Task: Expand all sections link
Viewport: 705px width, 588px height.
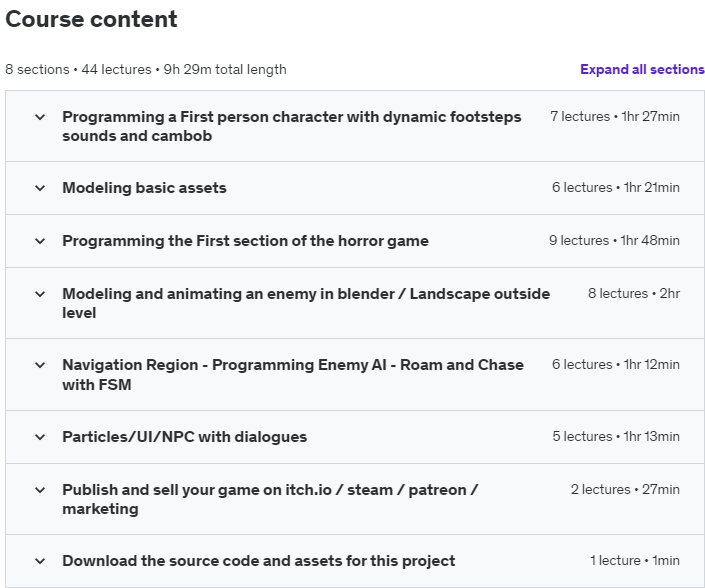Action: 642,69
